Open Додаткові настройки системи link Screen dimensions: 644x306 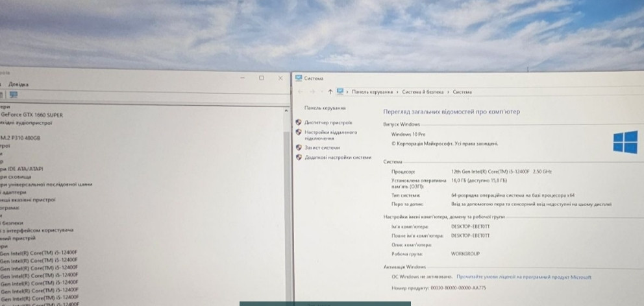coord(338,158)
